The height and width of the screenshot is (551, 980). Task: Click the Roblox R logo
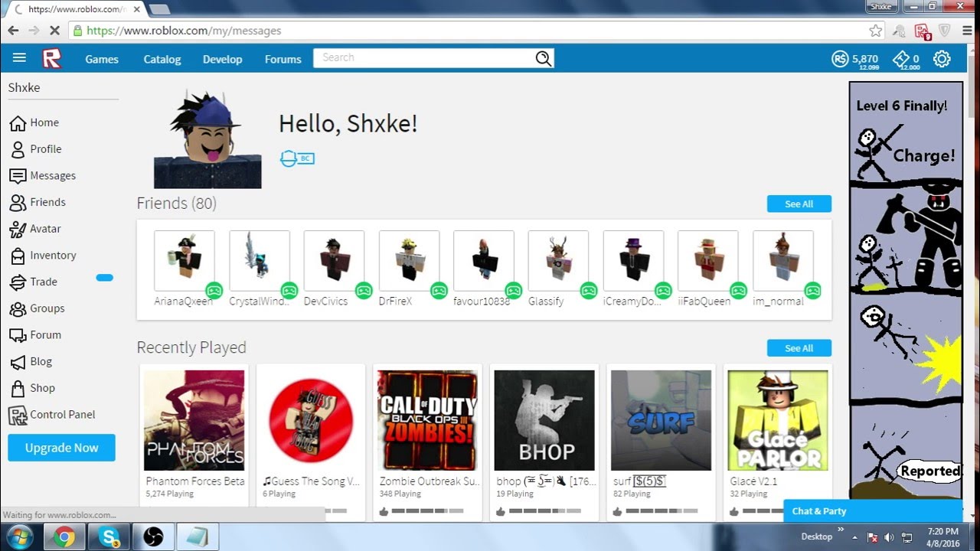[51, 58]
